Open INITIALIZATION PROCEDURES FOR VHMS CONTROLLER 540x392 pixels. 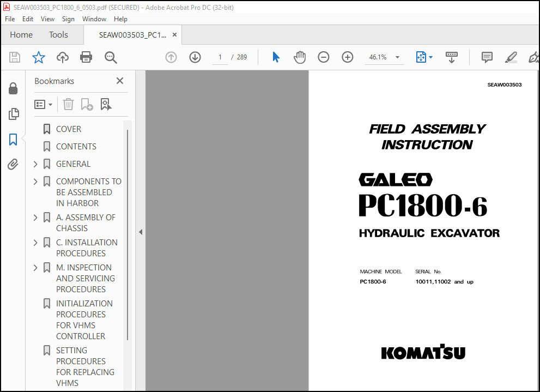[84, 319]
